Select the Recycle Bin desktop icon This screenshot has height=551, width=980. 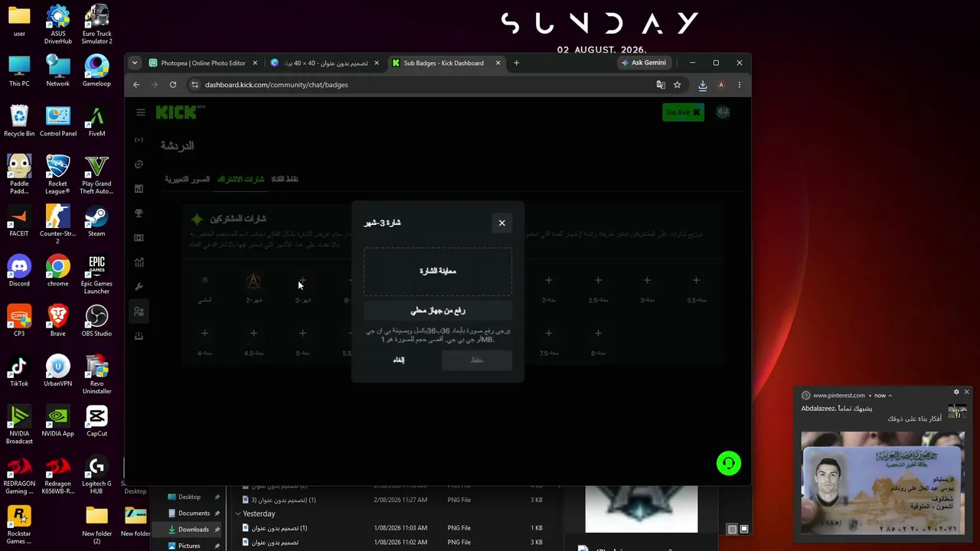point(19,121)
